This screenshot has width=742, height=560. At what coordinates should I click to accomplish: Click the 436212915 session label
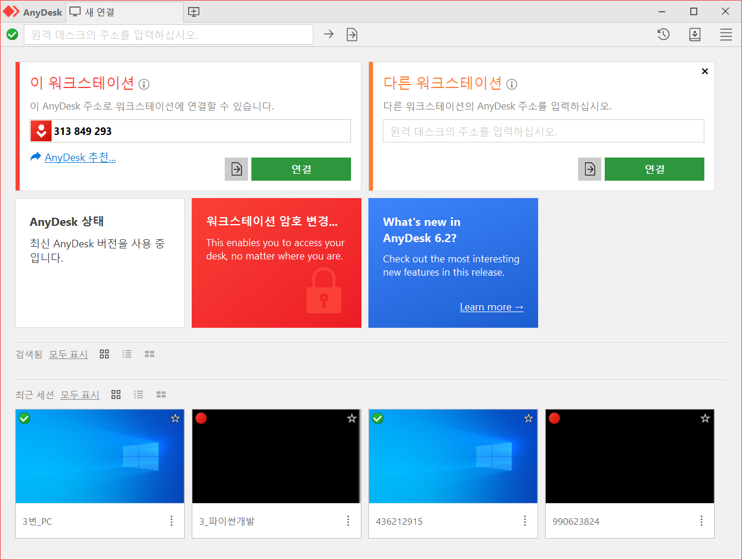pyautogui.click(x=399, y=521)
